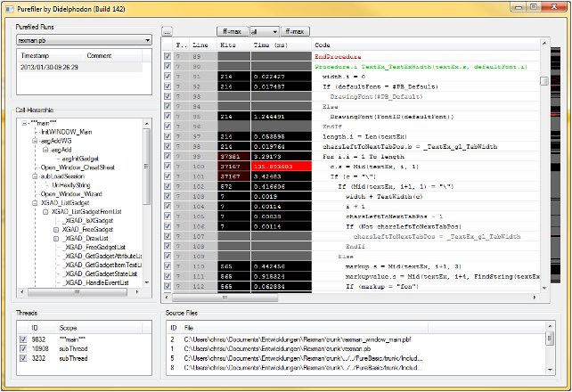Expand the _XGAD_DrawList tree node
Viewport: 572px width, 392px height.
click(56, 239)
